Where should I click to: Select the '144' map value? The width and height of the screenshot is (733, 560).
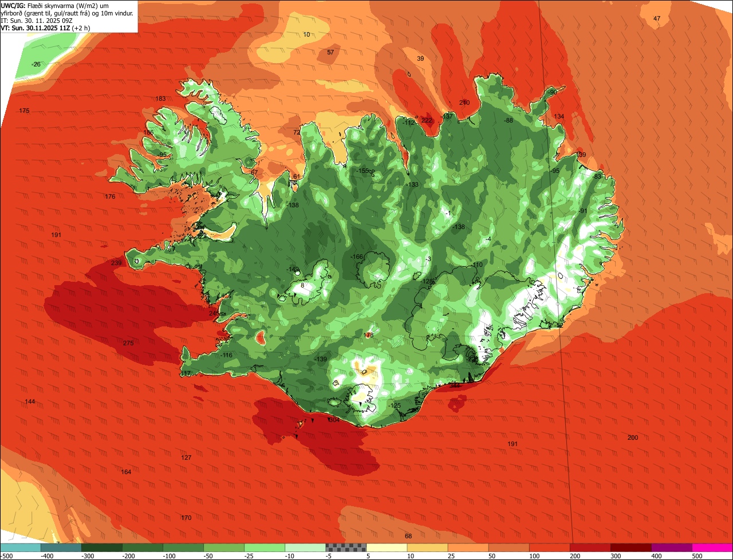tap(30, 401)
